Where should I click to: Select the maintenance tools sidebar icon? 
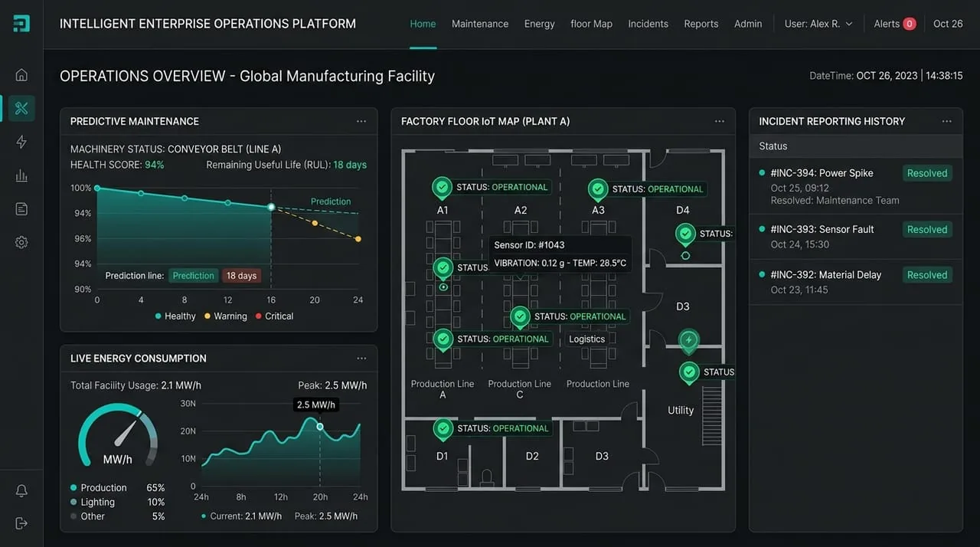coord(21,108)
